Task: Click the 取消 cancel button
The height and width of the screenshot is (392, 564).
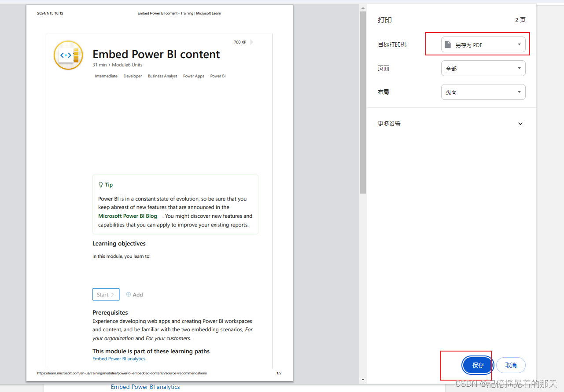Action: point(511,365)
